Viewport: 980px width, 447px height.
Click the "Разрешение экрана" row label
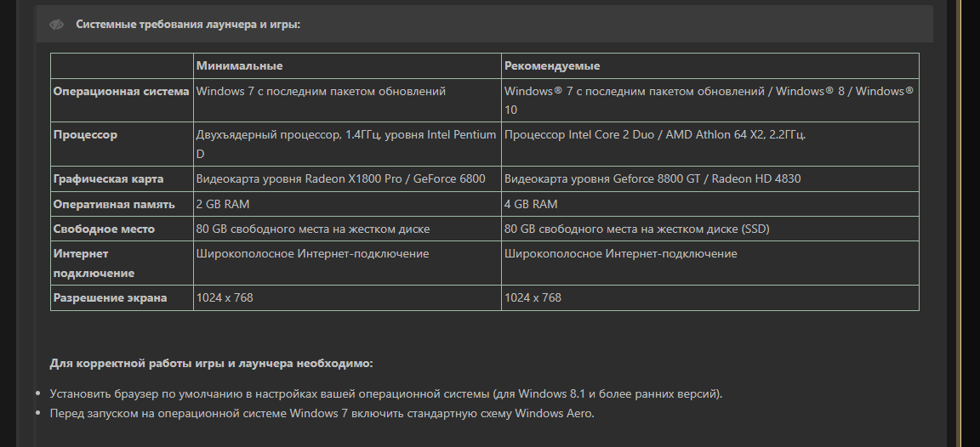110,297
